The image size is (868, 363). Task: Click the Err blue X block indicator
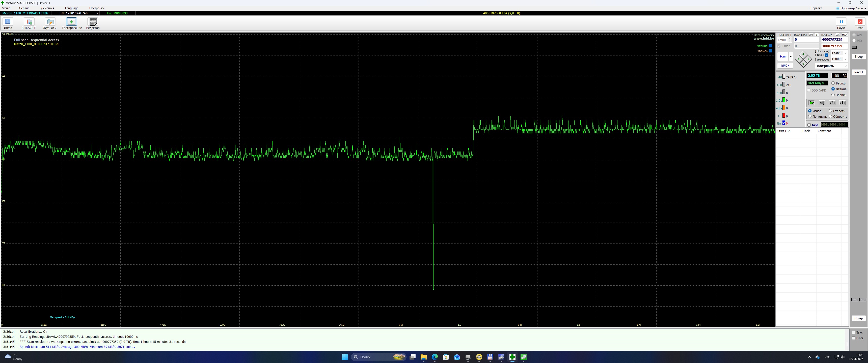[x=784, y=123]
